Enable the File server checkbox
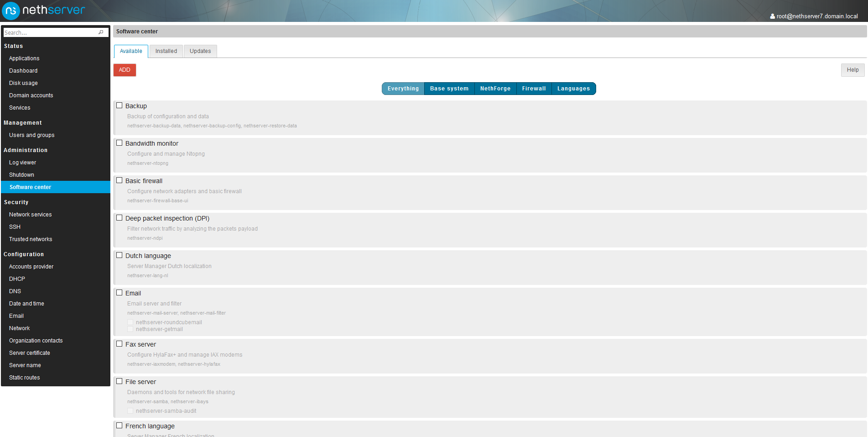The width and height of the screenshot is (868, 437). pyautogui.click(x=120, y=381)
